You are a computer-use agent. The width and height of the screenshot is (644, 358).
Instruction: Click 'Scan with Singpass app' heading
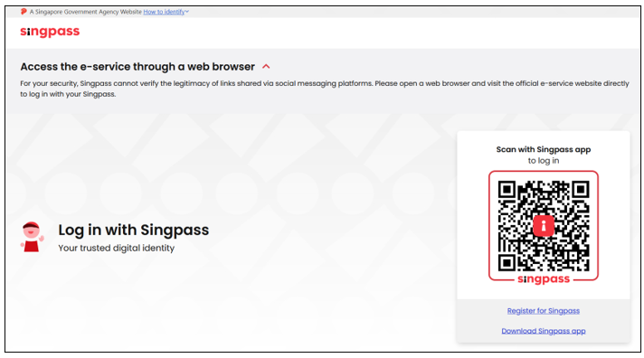pos(544,149)
